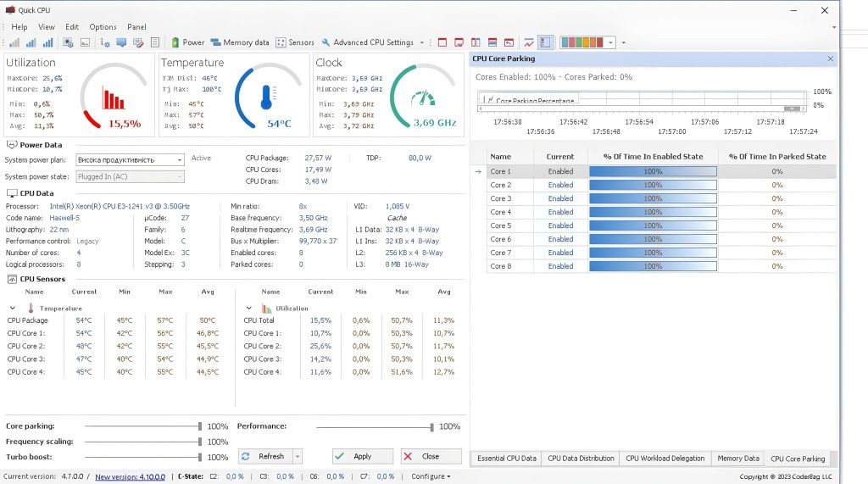Switch to Memory Data tab

tap(738, 459)
